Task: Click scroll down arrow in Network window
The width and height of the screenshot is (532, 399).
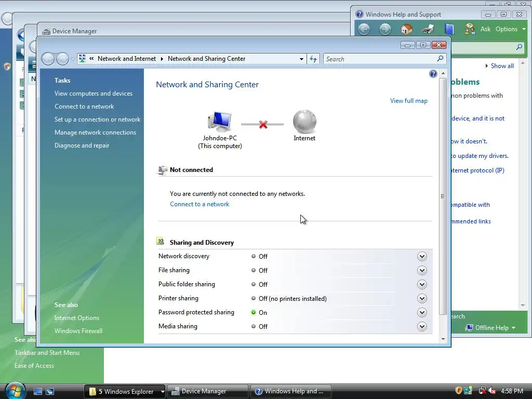Action: pyautogui.click(x=443, y=339)
